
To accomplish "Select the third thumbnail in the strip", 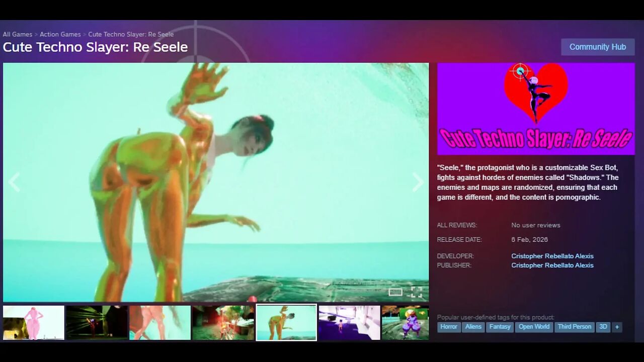I will coord(160,323).
